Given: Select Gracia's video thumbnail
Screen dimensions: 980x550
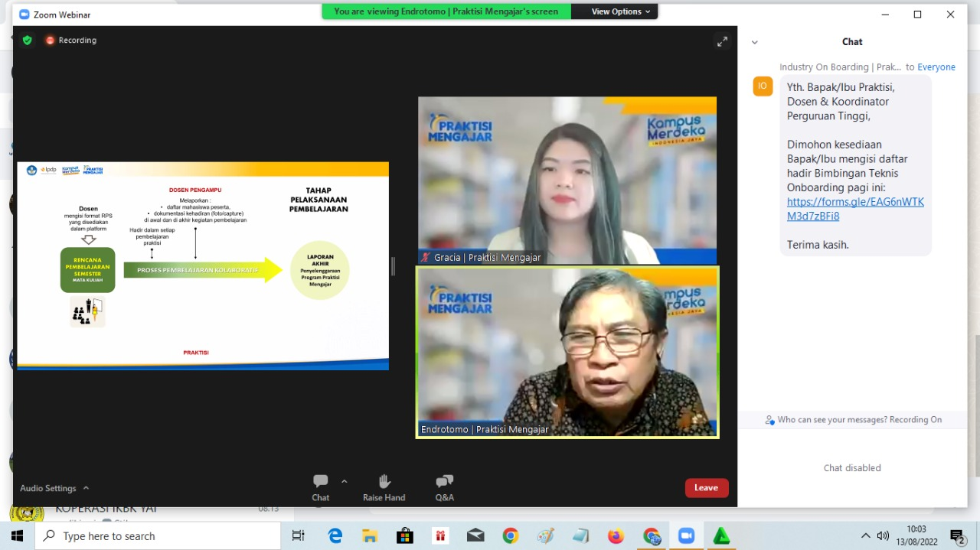Looking at the screenshot, I should (x=567, y=181).
